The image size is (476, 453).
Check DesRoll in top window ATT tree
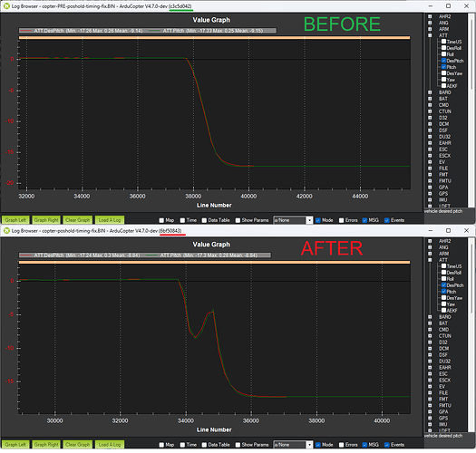pos(443,48)
